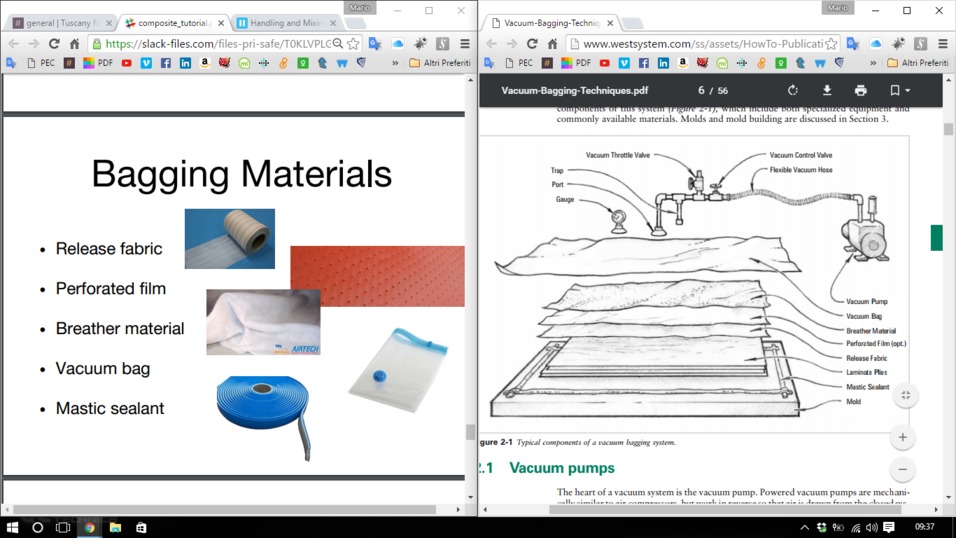This screenshot has height=538, width=956.
Task: Open Task View on taskbar
Action: click(x=63, y=527)
